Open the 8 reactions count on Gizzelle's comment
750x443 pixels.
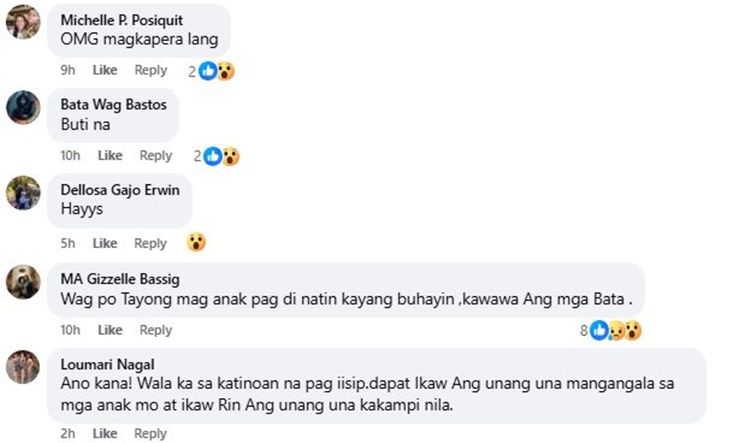tap(584, 331)
